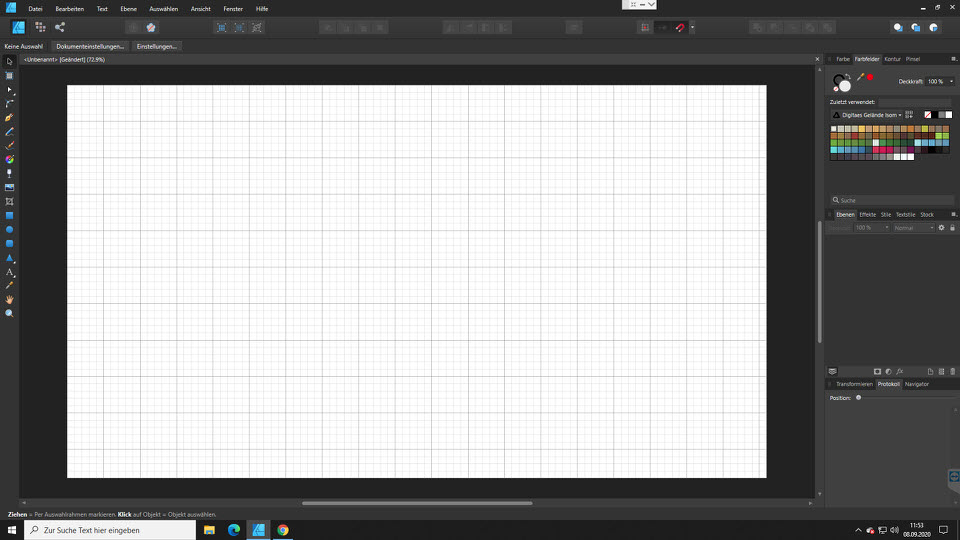Click the add layer icon
Image resolution: width=960 pixels, height=540 pixels.
click(931, 372)
